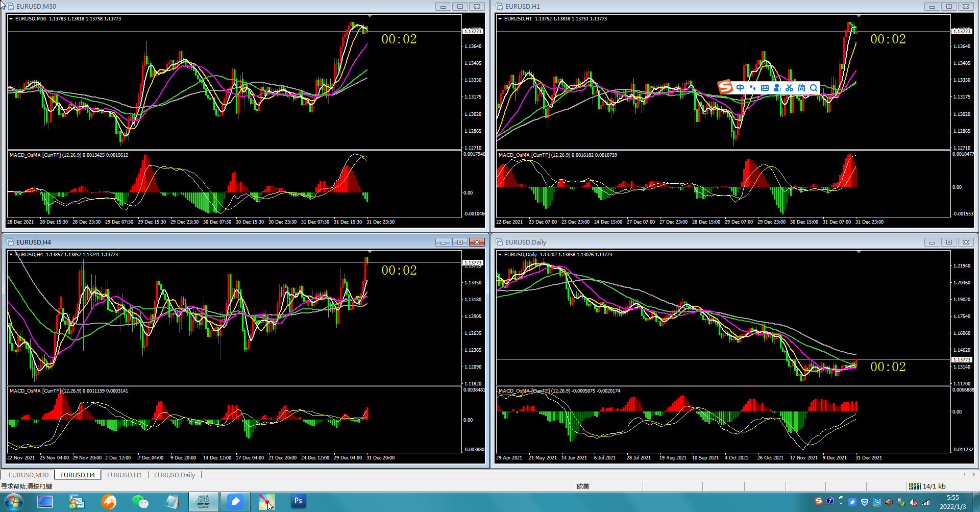980x512 pixels.
Task: Click the search magnifier on Sogou IME bar
Action: point(814,88)
